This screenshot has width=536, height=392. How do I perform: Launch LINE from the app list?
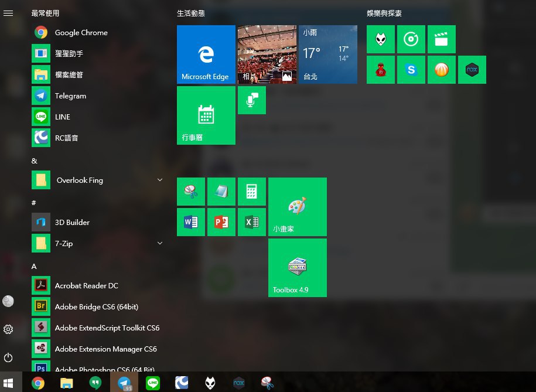98,117
